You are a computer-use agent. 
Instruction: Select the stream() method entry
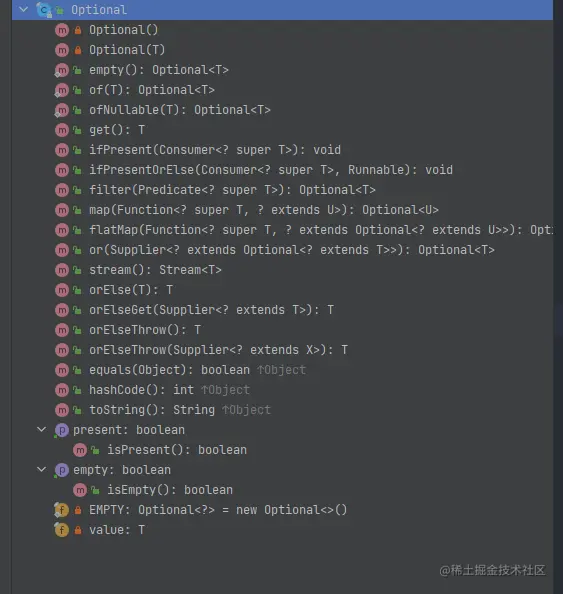(155, 270)
